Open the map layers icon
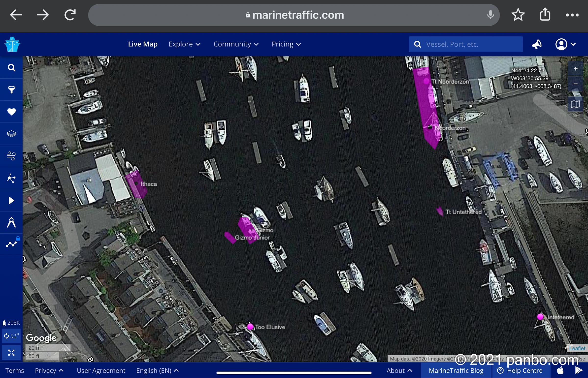Screen dimensions: 588x378 point(11,134)
